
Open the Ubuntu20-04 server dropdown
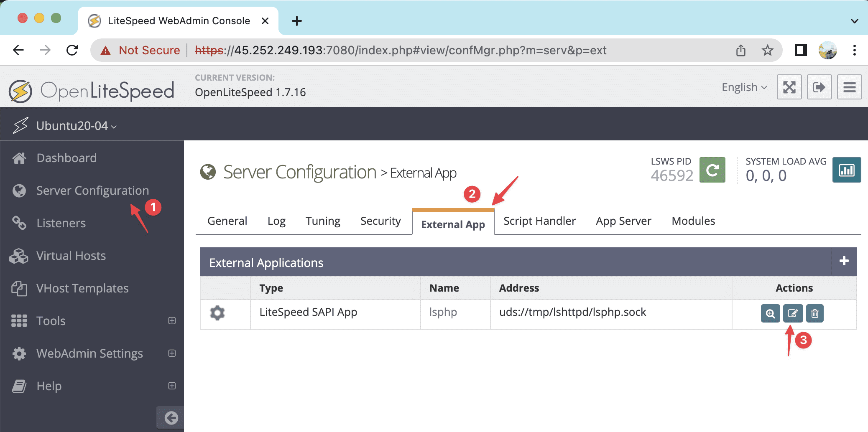[x=76, y=126]
